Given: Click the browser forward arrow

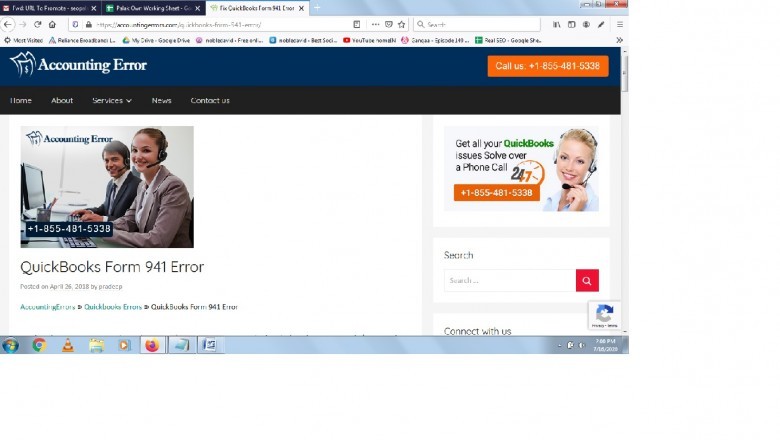Looking at the screenshot, I should [x=23, y=24].
